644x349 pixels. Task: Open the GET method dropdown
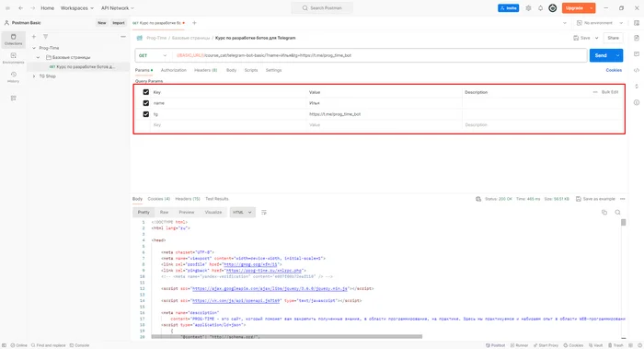click(153, 55)
